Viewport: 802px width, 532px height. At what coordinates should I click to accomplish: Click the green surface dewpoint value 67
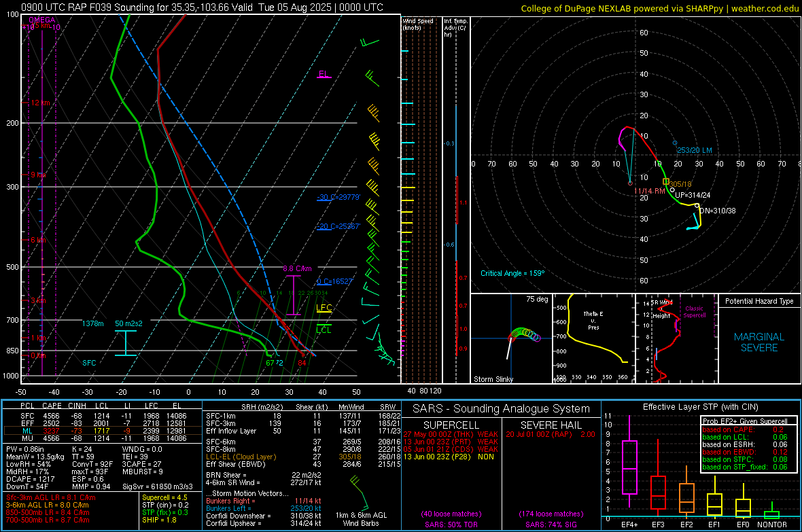[270, 363]
